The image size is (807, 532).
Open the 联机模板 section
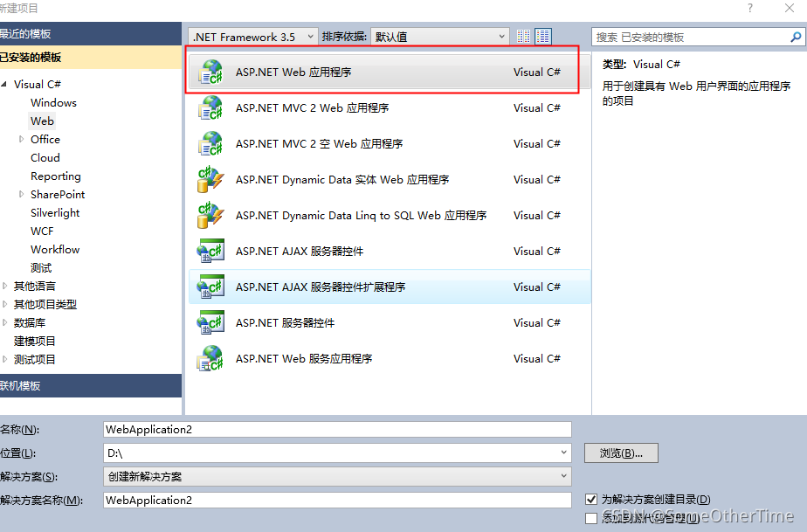(91, 386)
